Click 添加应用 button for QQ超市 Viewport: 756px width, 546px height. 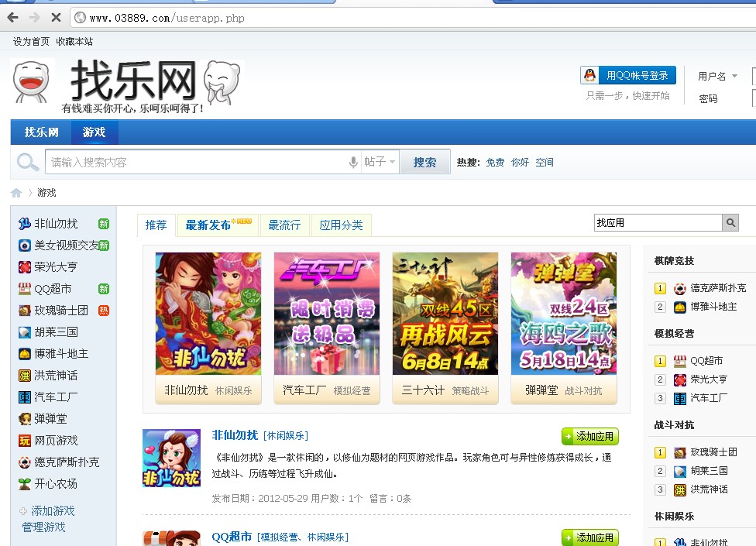pyautogui.click(x=590, y=537)
